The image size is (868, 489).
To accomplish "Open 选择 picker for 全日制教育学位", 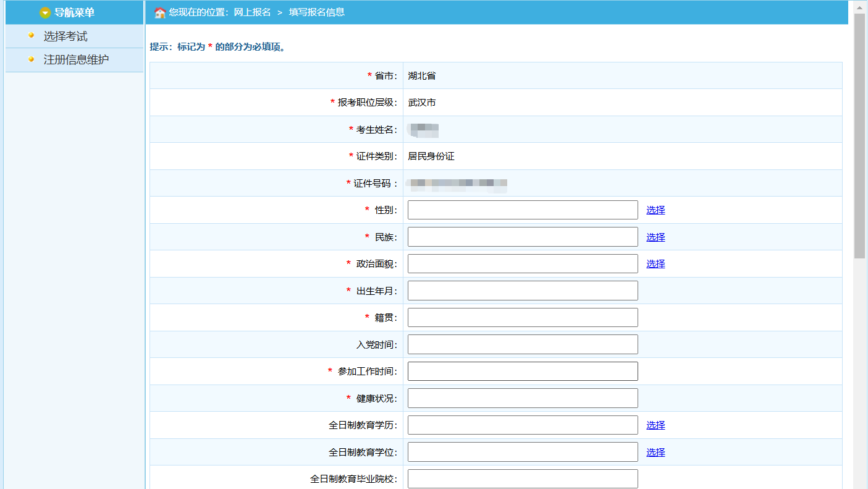I will point(655,453).
